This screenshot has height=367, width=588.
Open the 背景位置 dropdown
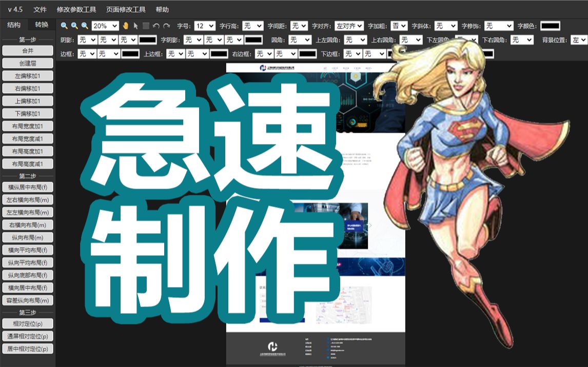(579, 39)
